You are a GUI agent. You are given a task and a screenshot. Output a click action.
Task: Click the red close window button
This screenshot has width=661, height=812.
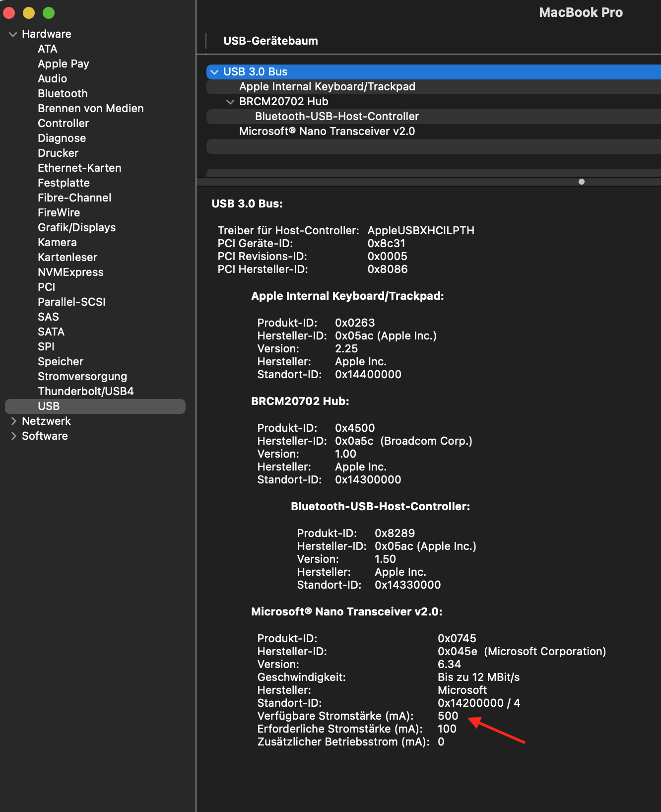point(9,13)
